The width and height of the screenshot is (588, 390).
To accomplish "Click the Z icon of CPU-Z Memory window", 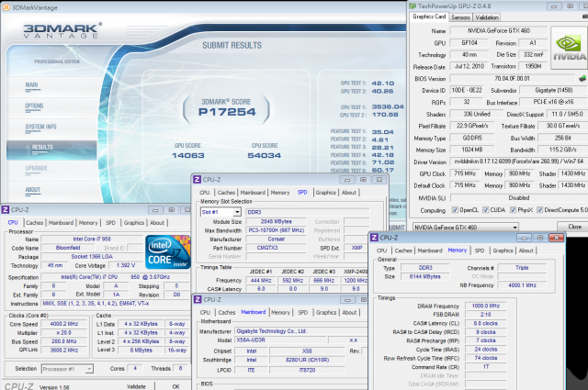I will [374, 238].
